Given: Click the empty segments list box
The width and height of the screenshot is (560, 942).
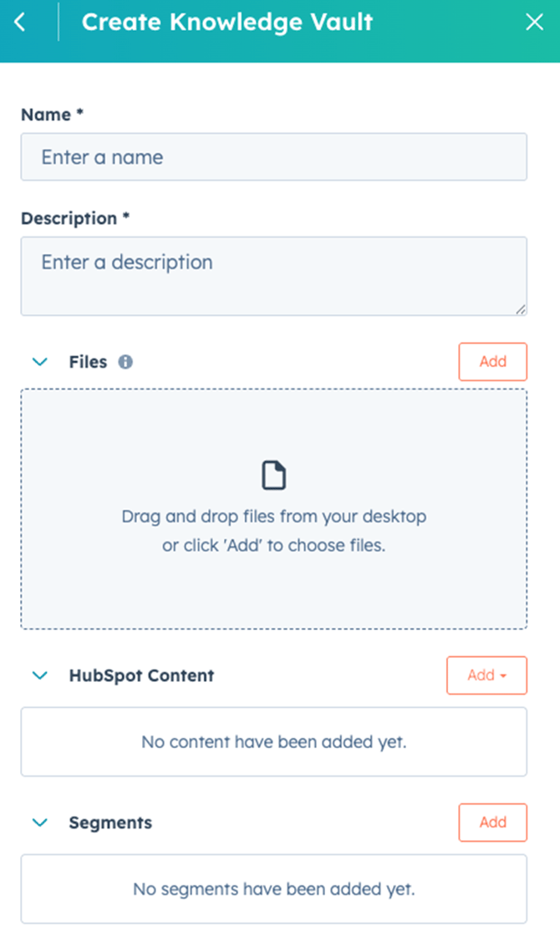Looking at the screenshot, I should [274, 889].
